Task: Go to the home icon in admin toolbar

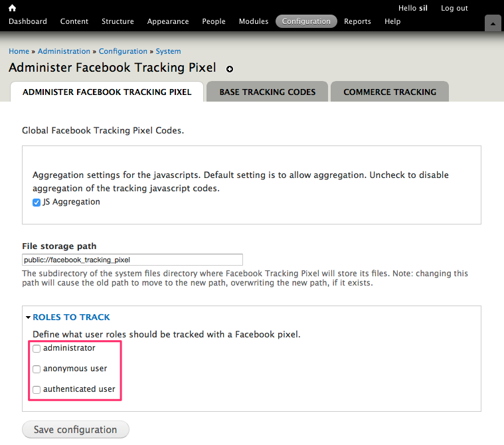Action: tap(12, 8)
